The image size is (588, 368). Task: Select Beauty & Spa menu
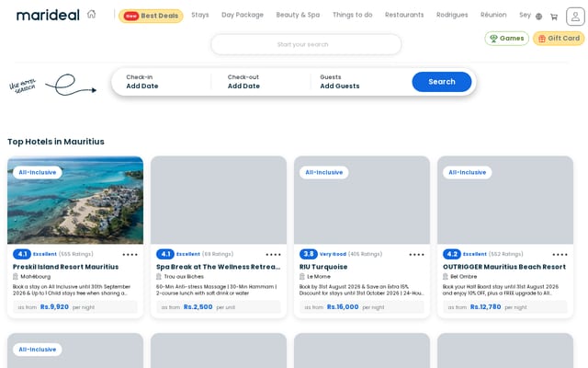298,15
